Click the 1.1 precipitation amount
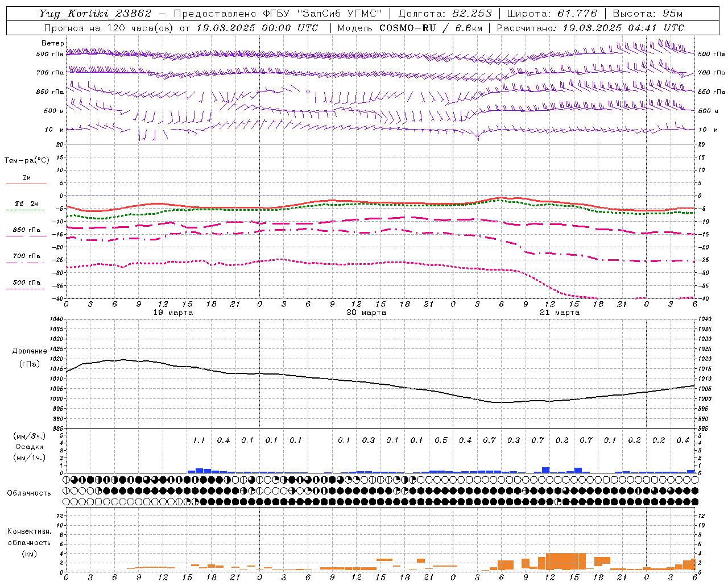 tap(198, 440)
